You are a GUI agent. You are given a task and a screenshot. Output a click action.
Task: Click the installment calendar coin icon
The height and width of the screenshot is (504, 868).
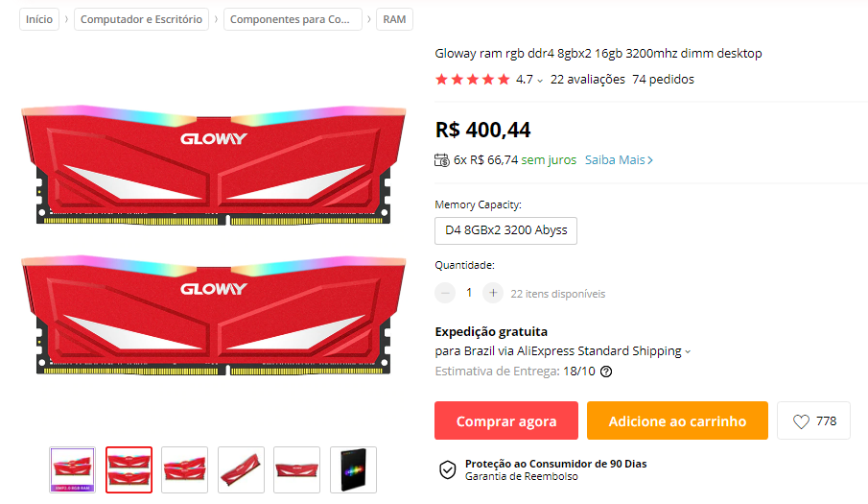(x=442, y=160)
